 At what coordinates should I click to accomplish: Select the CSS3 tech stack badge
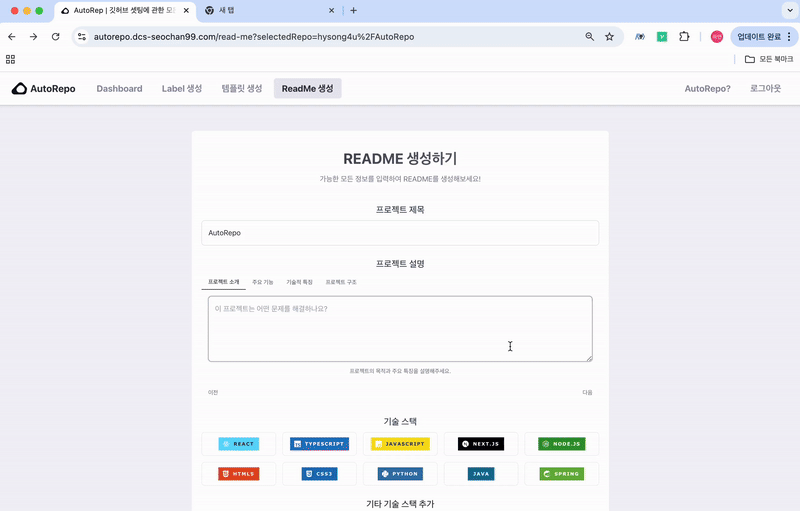319,474
